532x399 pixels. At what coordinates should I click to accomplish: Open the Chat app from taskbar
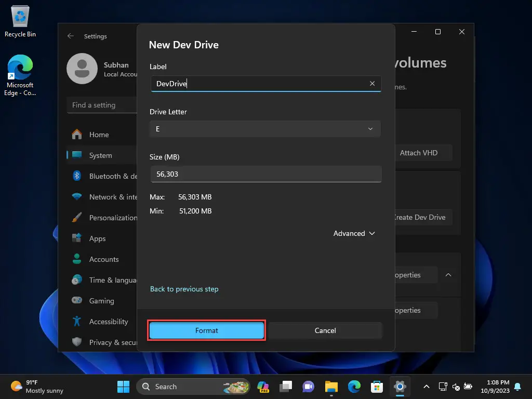pos(309,387)
